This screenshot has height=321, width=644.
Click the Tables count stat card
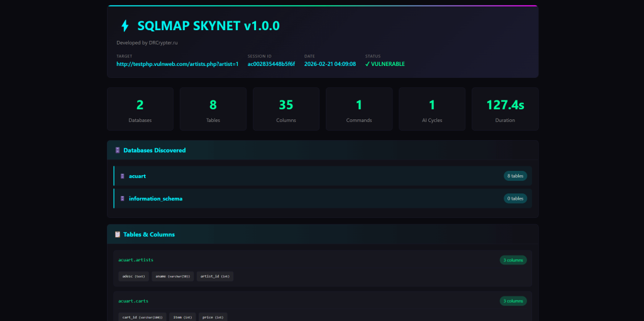(x=213, y=109)
